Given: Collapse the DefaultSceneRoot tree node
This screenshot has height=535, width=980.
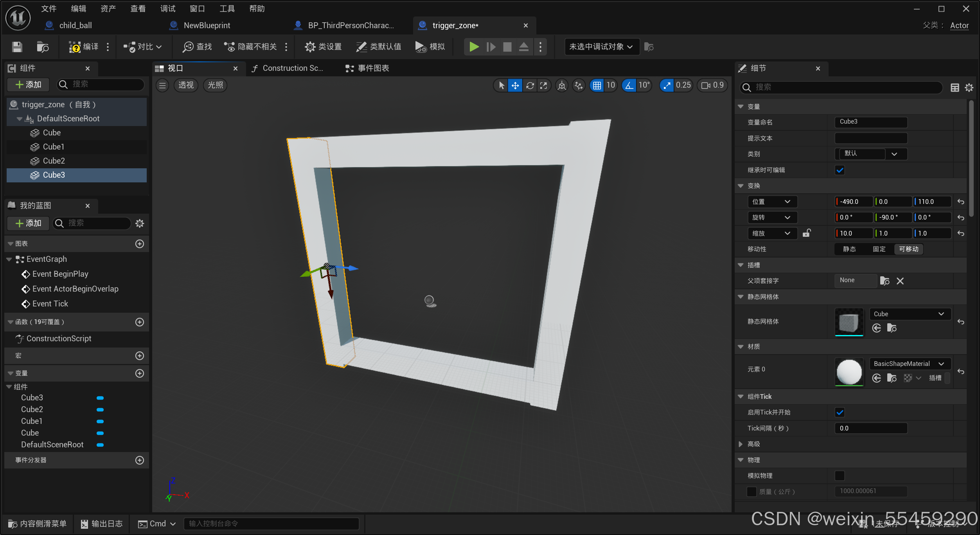Looking at the screenshot, I should tap(19, 119).
